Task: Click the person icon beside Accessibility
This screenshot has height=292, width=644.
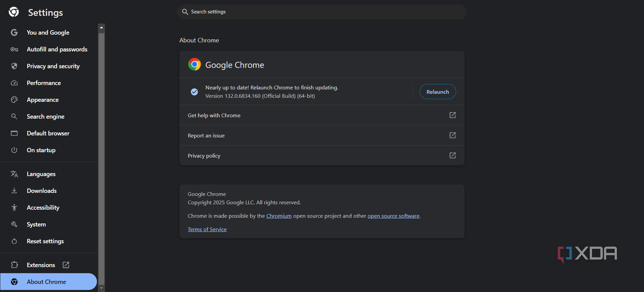Action: click(x=14, y=208)
